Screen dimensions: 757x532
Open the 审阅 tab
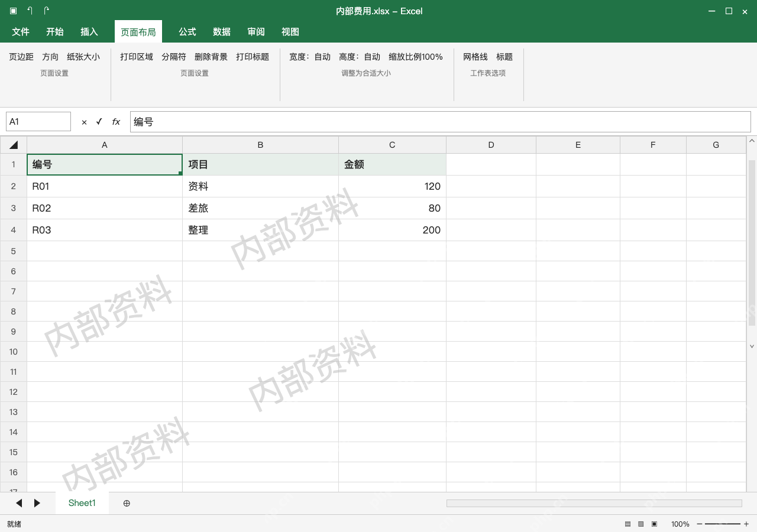(256, 32)
